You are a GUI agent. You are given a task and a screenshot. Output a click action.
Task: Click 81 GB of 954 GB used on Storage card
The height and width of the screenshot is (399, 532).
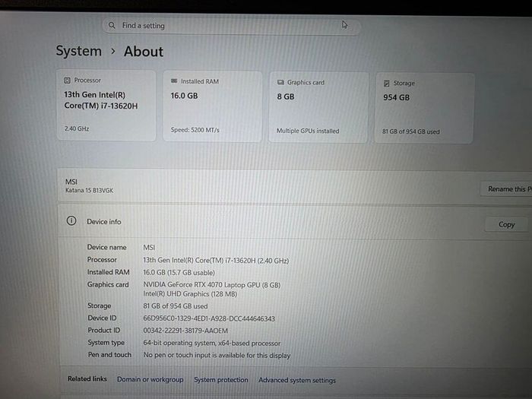411,131
